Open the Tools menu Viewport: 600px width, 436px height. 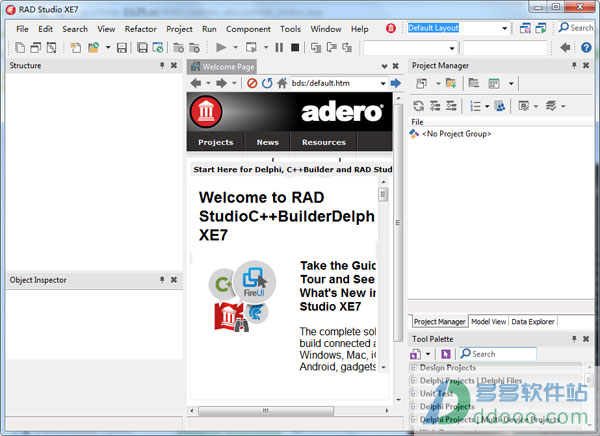(290, 29)
